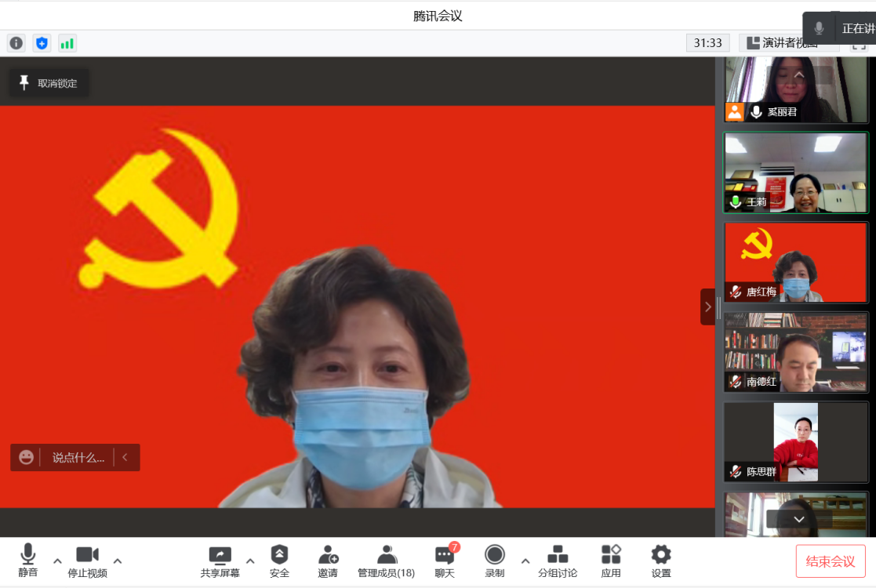This screenshot has width=876, height=588.
Task: Click End Meeting (结束会议) button
Action: pos(831,561)
